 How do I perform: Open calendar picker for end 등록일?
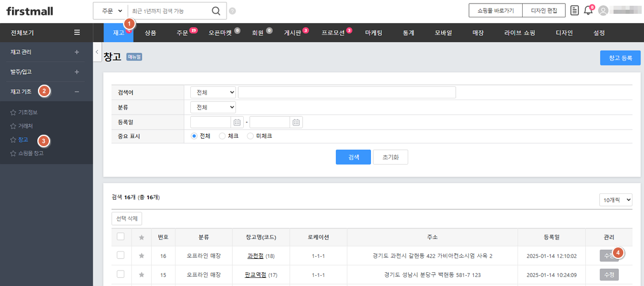pos(296,122)
